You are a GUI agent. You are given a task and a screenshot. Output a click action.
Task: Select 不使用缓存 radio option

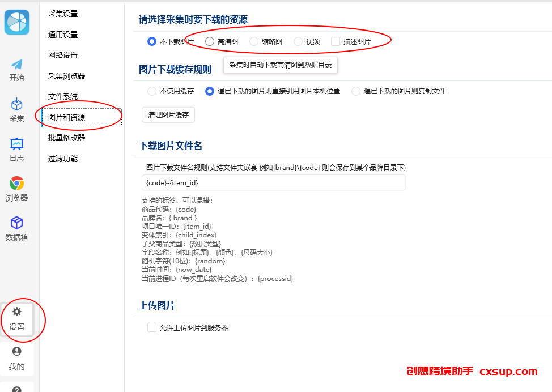point(152,91)
